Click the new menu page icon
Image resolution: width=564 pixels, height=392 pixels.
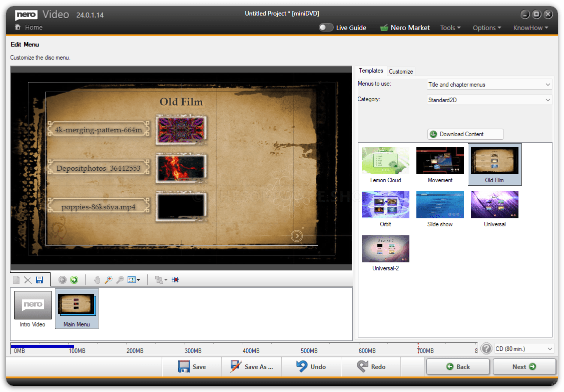16,280
